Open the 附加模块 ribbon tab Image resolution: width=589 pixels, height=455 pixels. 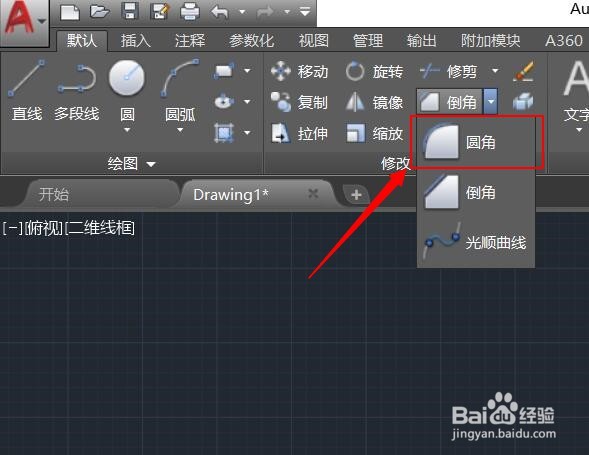point(491,41)
